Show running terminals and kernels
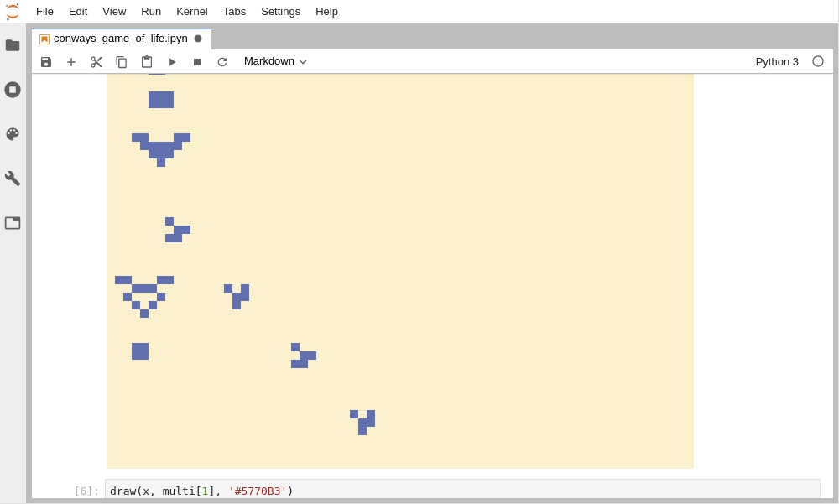 coord(13,90)
